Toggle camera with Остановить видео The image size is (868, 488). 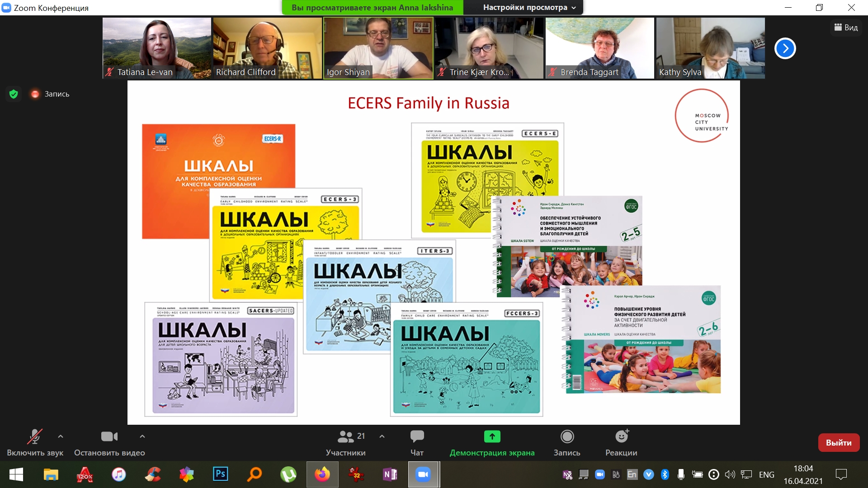109,437
